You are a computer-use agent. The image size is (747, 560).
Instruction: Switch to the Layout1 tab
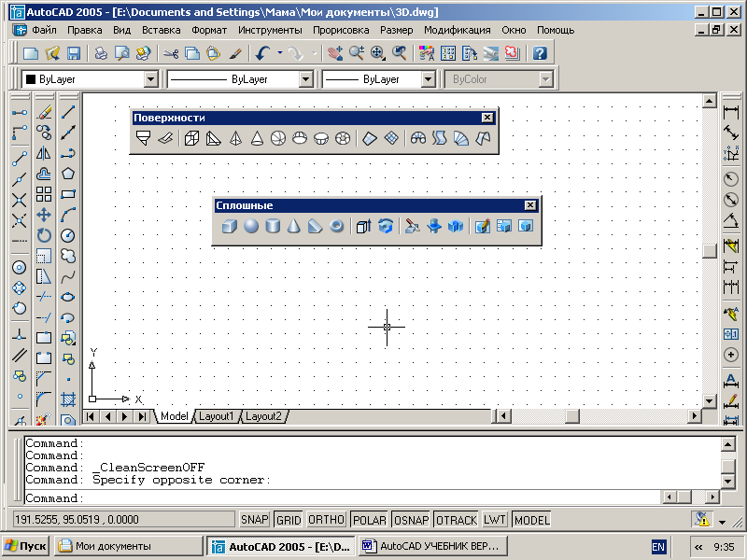217,416
